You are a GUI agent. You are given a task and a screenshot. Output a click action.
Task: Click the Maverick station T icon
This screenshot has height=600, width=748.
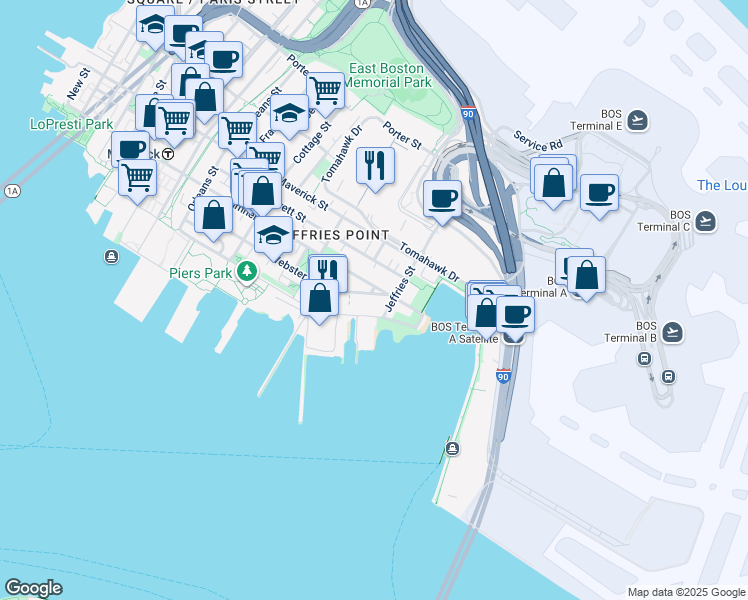pos(168,154)
